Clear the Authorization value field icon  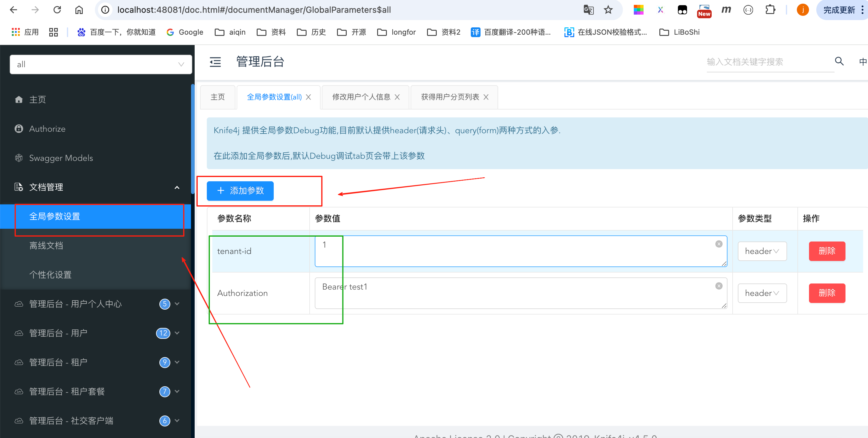(x=718, y=286)
